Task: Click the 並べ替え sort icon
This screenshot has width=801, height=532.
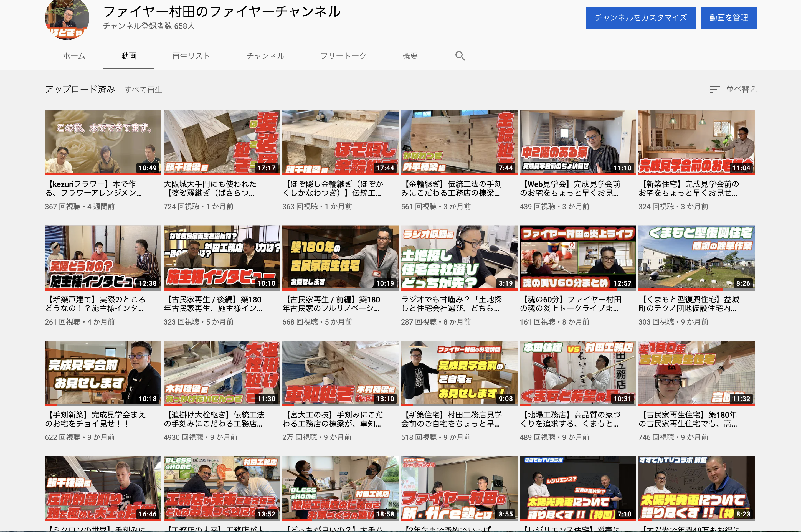Action: click(714, 89)
